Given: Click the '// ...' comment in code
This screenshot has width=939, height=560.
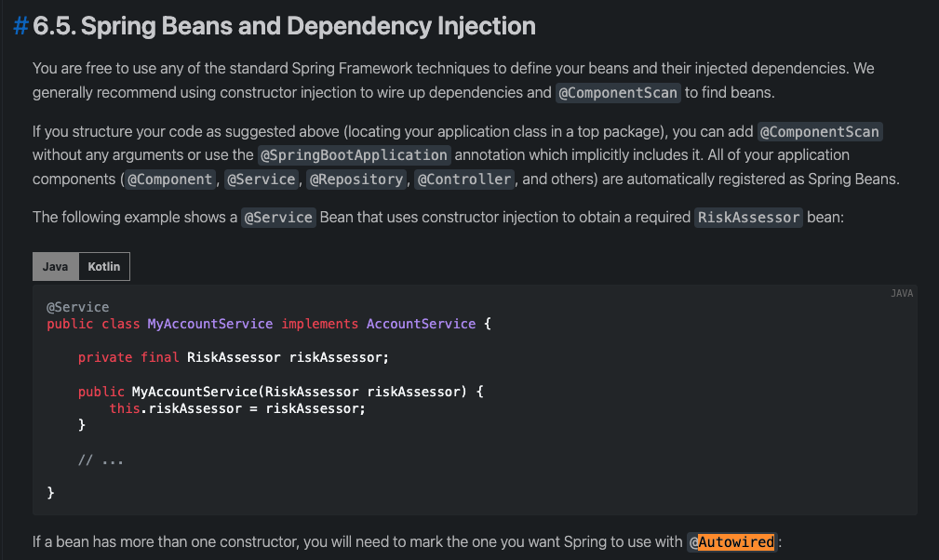Looking at the screenshot, I should coord(101,460).
